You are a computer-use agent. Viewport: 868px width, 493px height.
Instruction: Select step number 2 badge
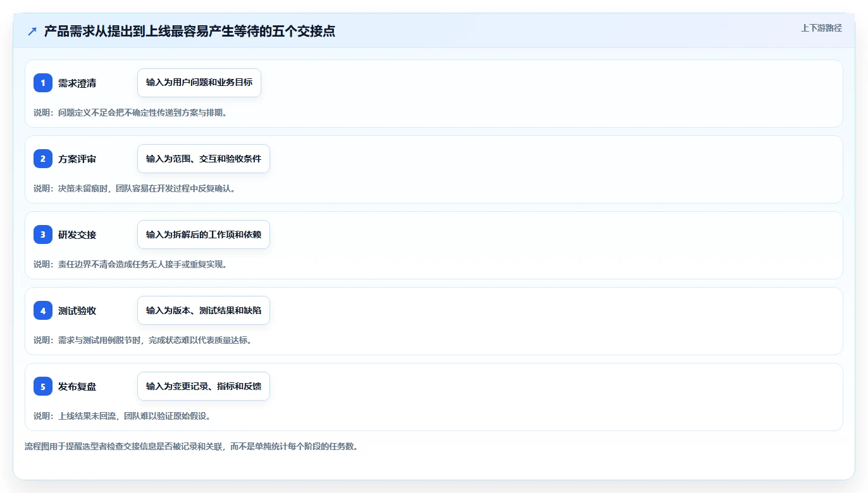(43, 159)
